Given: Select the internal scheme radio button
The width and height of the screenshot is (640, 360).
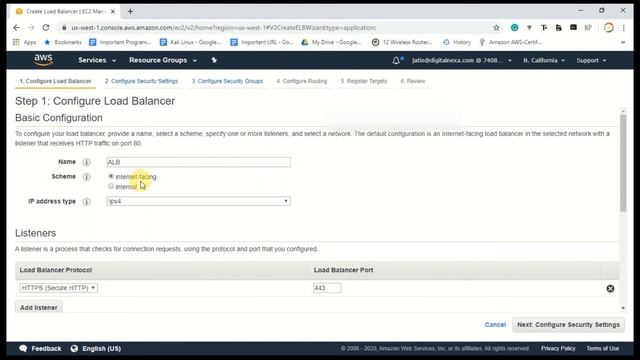Looking at the screenshot, I should [x=111, y=186].
